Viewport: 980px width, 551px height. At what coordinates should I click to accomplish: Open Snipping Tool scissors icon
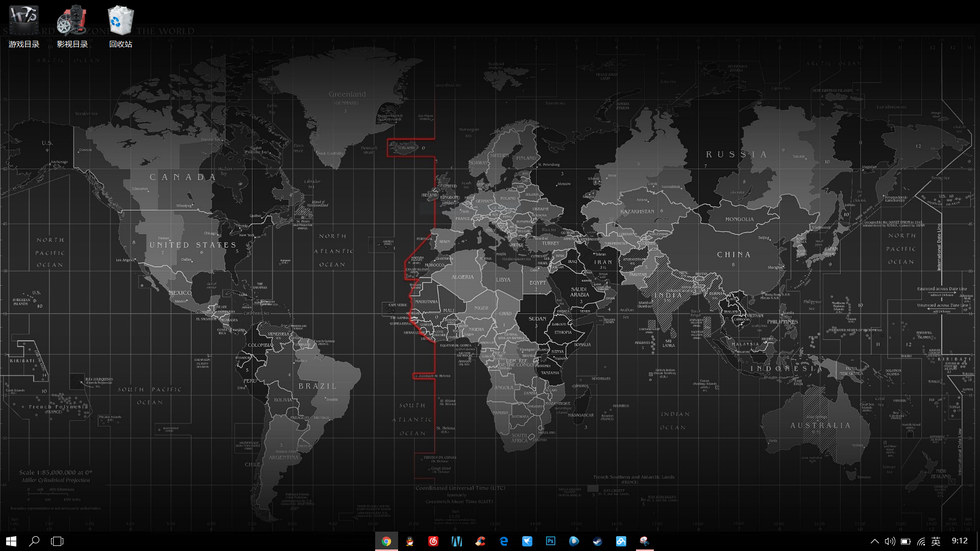pyautogui.click(x=645, y=541)
